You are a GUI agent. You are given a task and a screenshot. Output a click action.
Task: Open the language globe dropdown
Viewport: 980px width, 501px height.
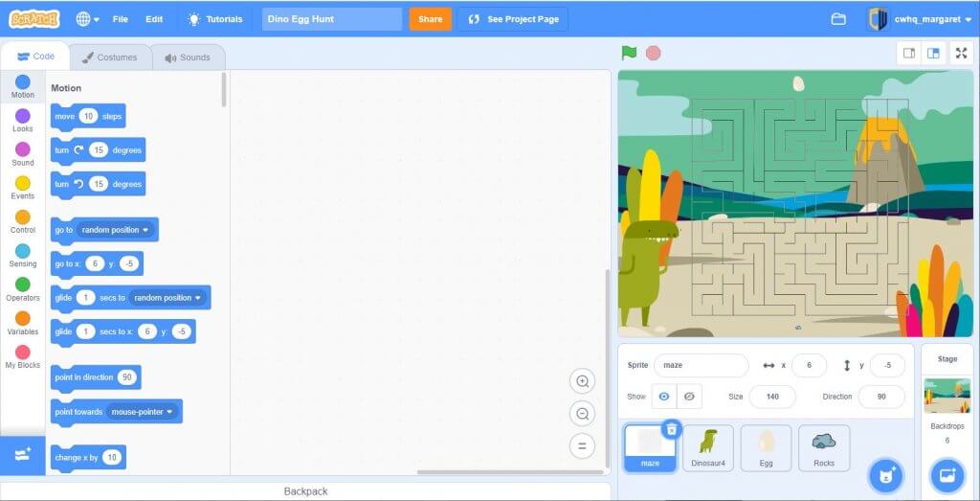87,19
